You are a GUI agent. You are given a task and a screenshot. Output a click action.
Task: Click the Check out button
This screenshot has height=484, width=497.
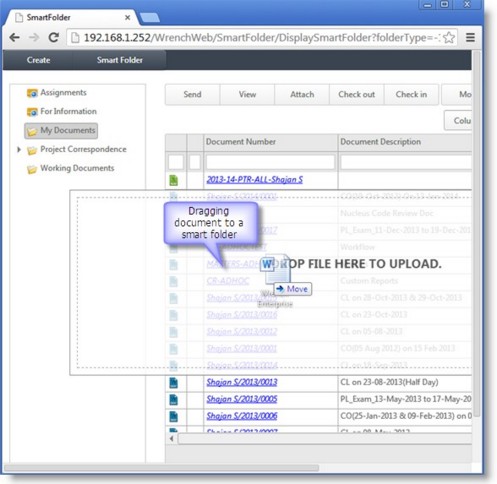pyautogui.click(x=356, y=94)
